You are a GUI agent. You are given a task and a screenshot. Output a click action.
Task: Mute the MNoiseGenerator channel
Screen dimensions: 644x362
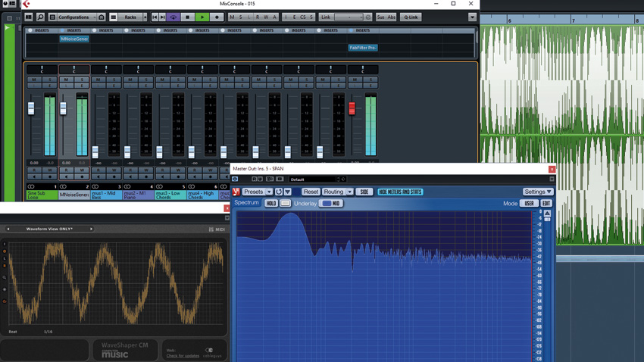pos(66,80)
